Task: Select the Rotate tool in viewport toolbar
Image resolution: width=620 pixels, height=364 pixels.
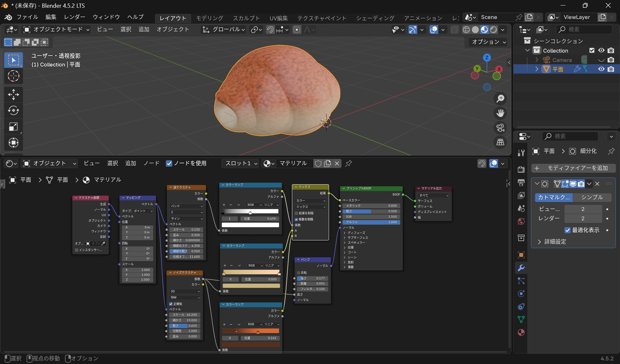Action: click(x=13, y=111)
